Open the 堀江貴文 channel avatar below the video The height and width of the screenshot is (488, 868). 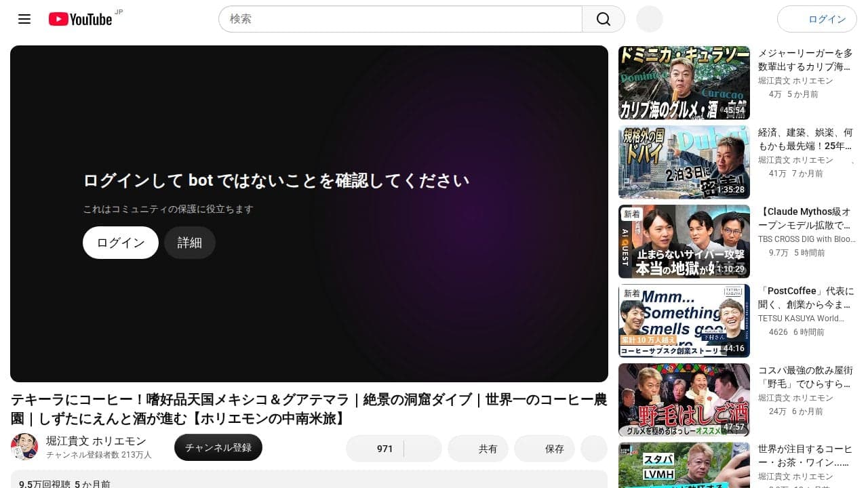pyautogui.click(x=24, y=447)
